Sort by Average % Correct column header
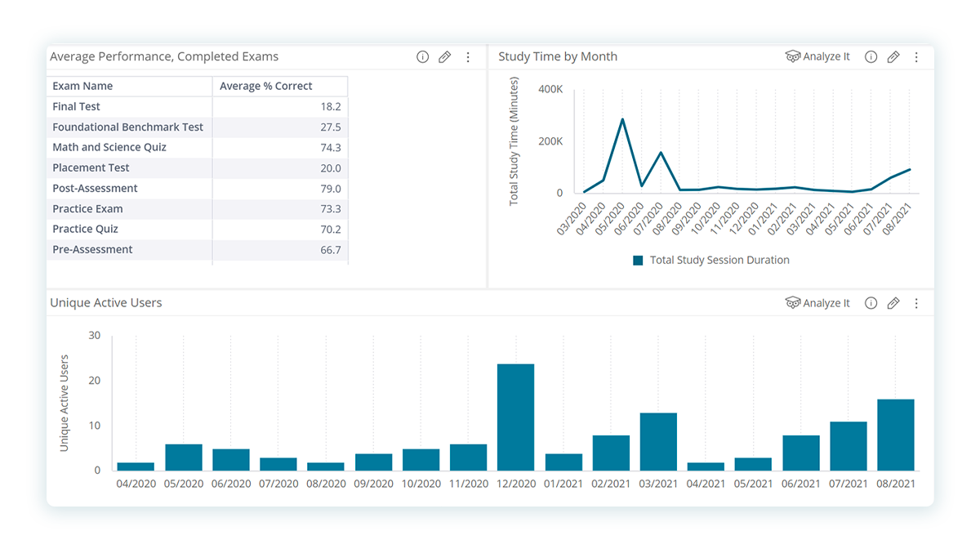Viewport: 980px width, 549px height. 280,86
